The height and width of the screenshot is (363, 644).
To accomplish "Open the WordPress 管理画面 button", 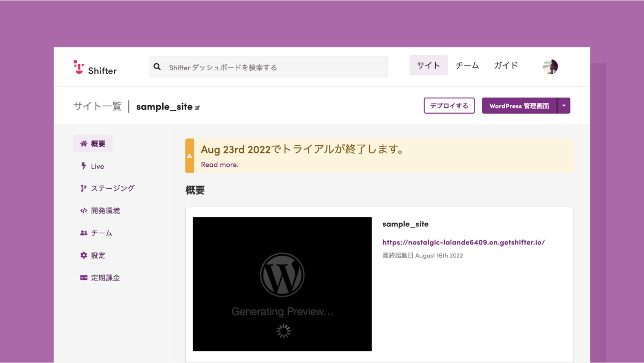I will (519, 106).
